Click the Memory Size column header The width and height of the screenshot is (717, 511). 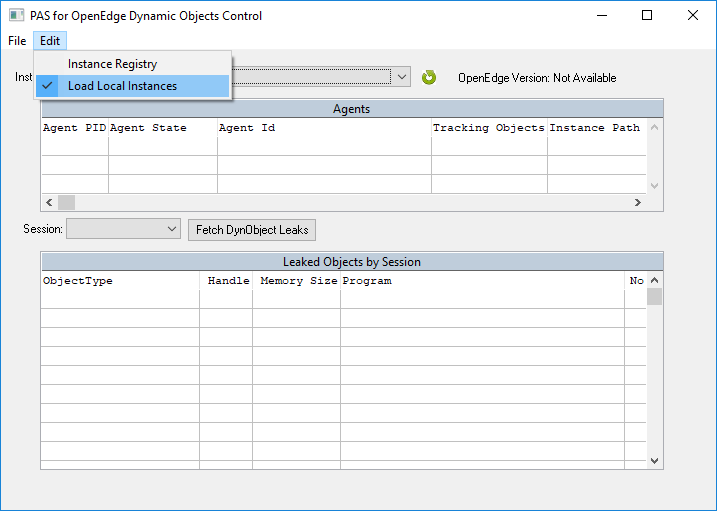[x=296, y=281]
